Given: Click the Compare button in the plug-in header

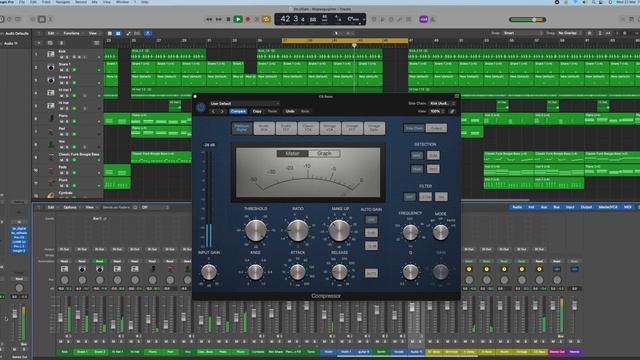Looking at the screenshot, I should click(238, 111).
